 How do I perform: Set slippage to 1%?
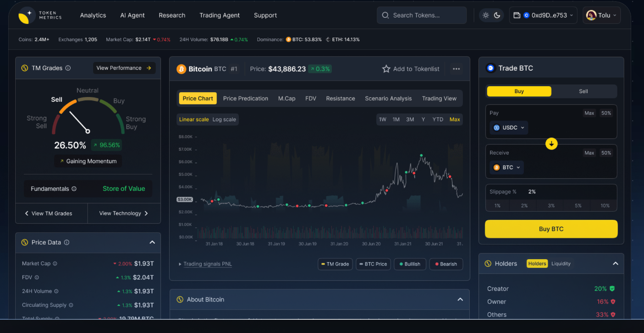(497, 206)
